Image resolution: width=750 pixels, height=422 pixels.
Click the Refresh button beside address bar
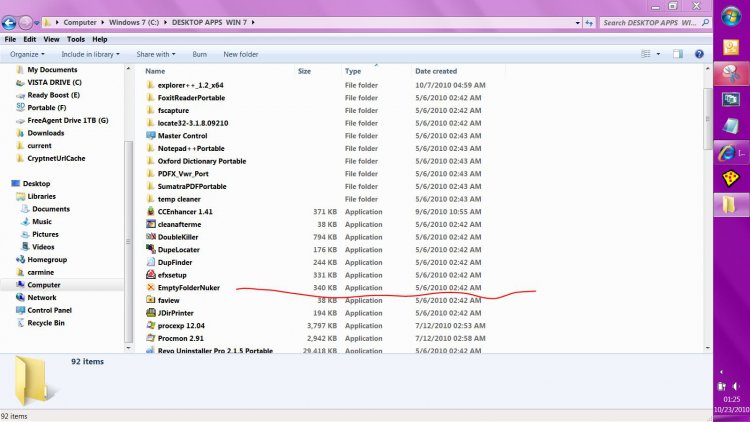pyautogui.click(x=589, y=22)
